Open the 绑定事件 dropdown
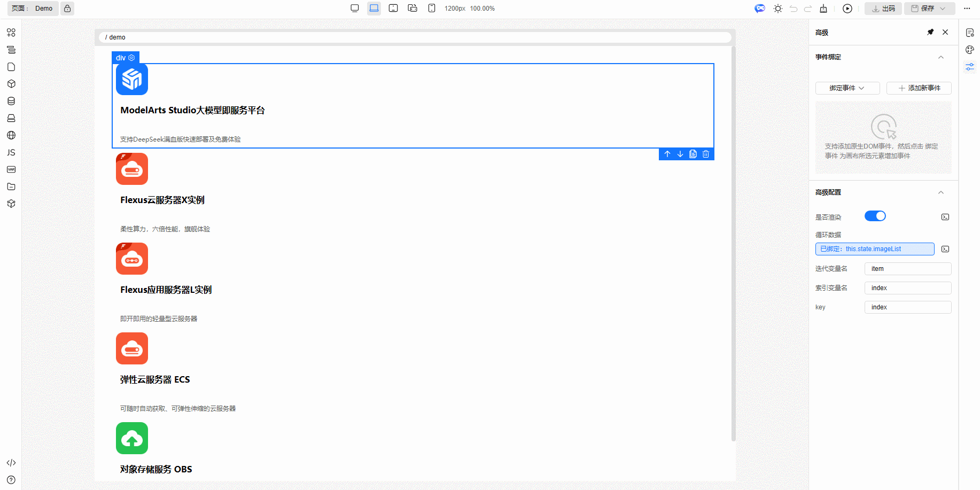The width and height of the screenshot is (980, 490). point(847,88)
